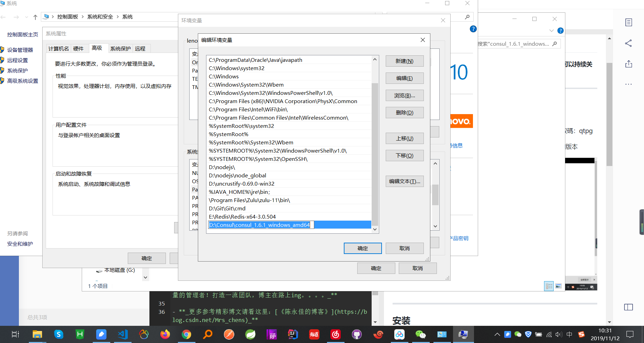Open the address bar history dropdown

(26, 16)
